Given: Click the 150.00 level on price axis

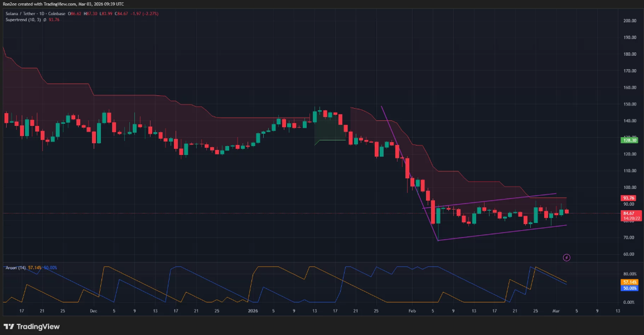Looking at the screenshot, I should pyautogui.click(x=630, y=104).
